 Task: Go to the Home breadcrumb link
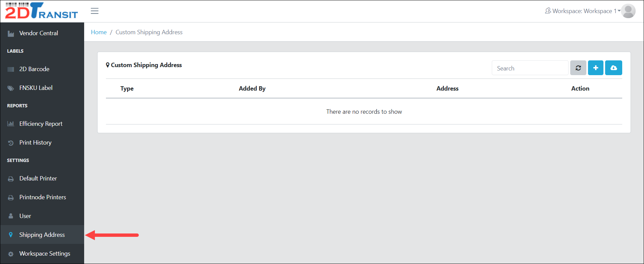(99, 32)
